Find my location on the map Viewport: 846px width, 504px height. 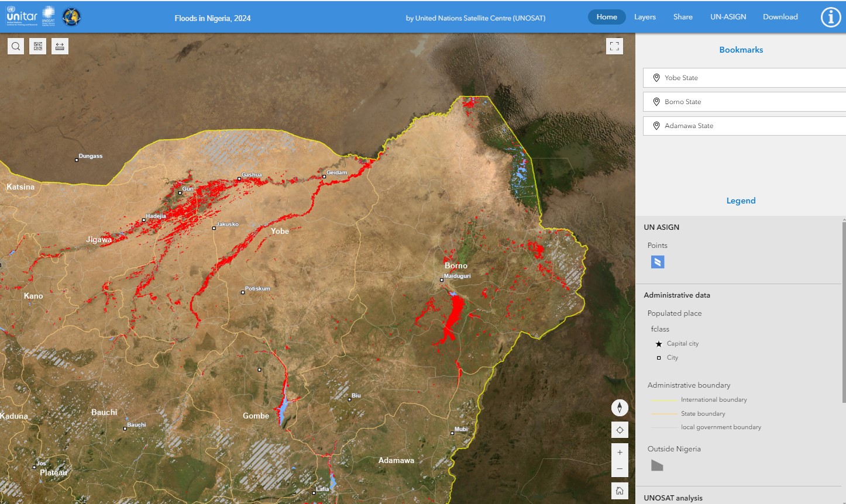click(x=620, y=430)
